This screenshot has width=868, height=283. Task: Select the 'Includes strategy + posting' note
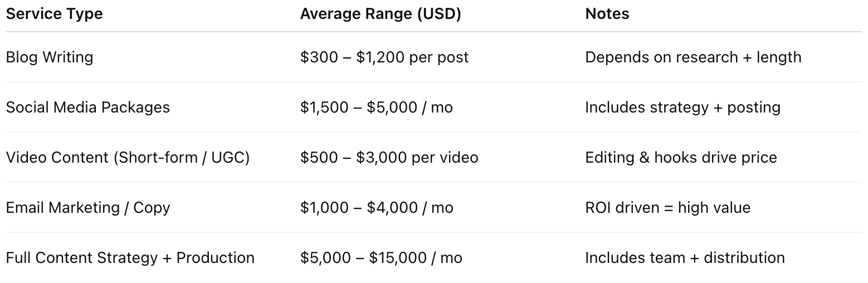pos(682,107)
